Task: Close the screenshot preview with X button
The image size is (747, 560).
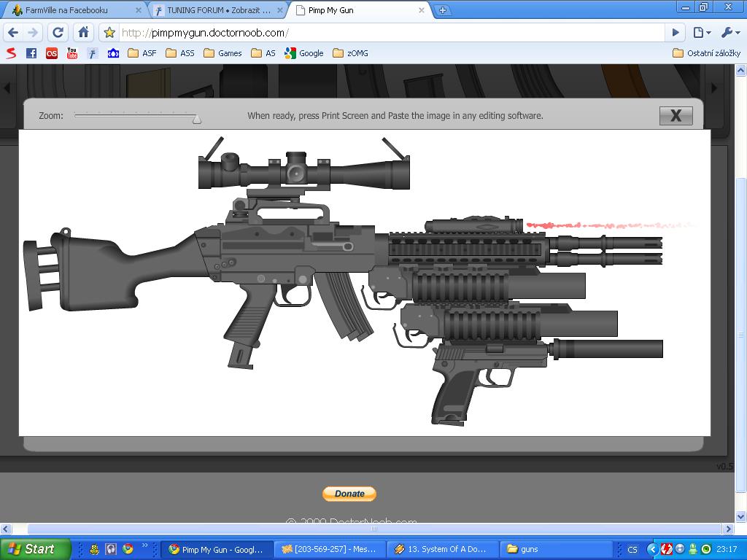Action: [676, 115]
